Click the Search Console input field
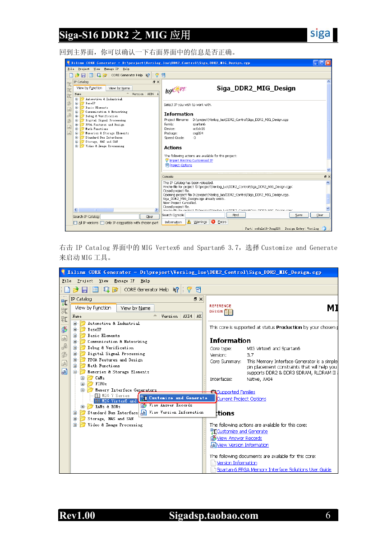Viewport: 392px width, 554px height. [205, 215]
